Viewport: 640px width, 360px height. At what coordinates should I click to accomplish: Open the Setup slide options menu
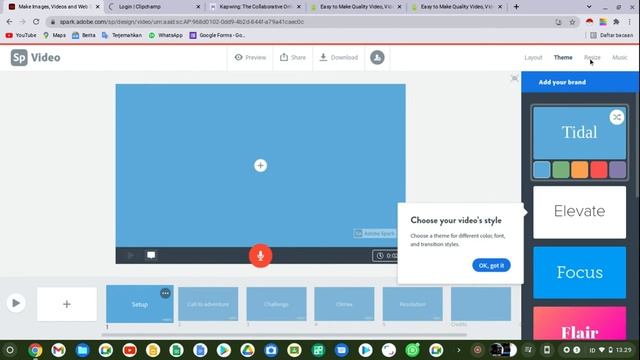(165, 293)
